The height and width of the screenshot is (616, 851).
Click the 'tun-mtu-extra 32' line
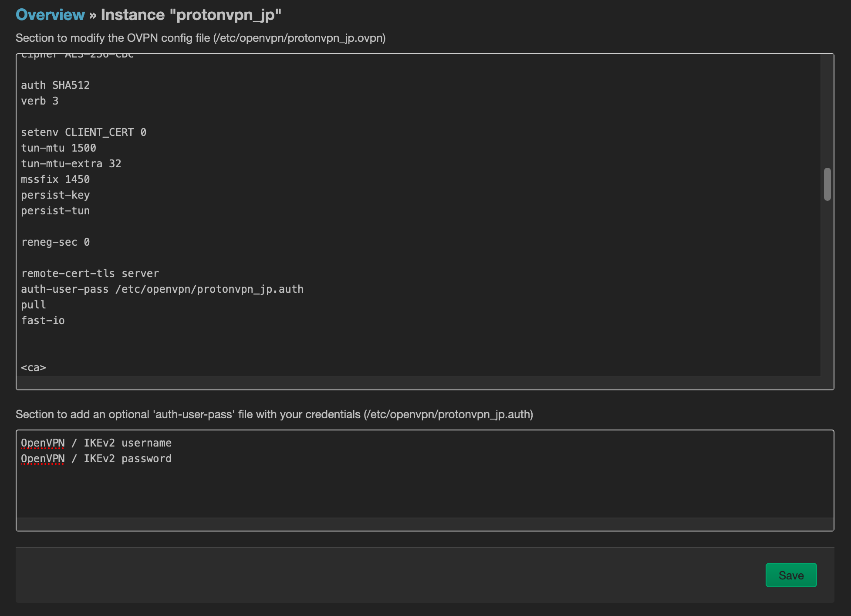coord(71,164)
